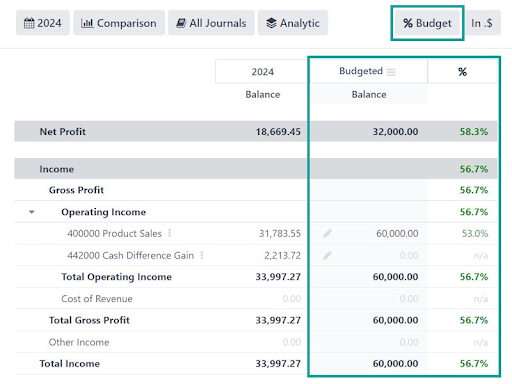
Task: Click the calendar icon beside 2024
Action: 29,23
